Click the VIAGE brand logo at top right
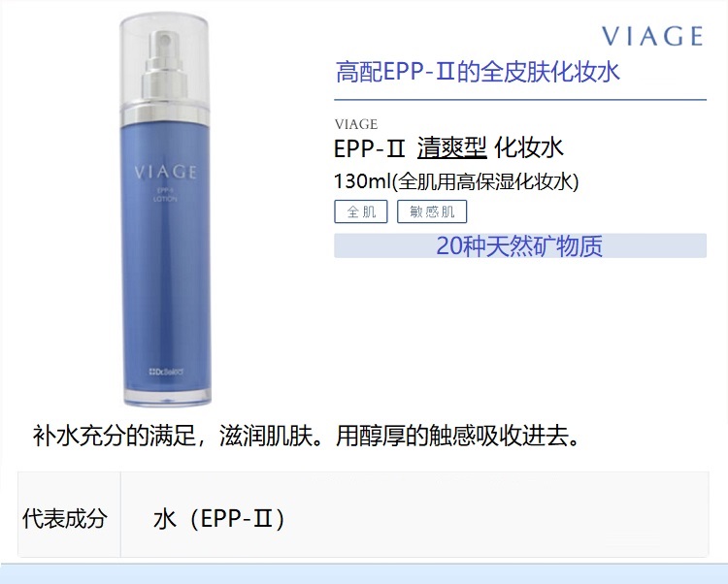728x584 pixels. click(652, 36)
